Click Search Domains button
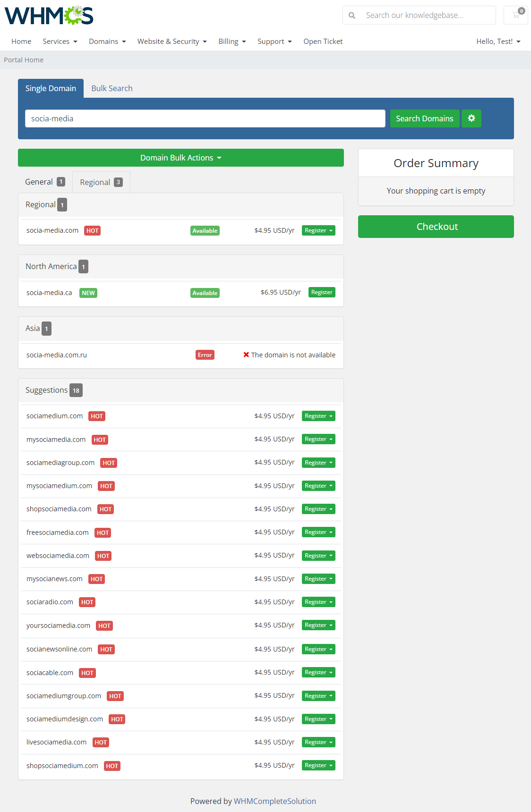Image resolution: width=531 pixels, height=812 pixels. click(x=425, y=118)
